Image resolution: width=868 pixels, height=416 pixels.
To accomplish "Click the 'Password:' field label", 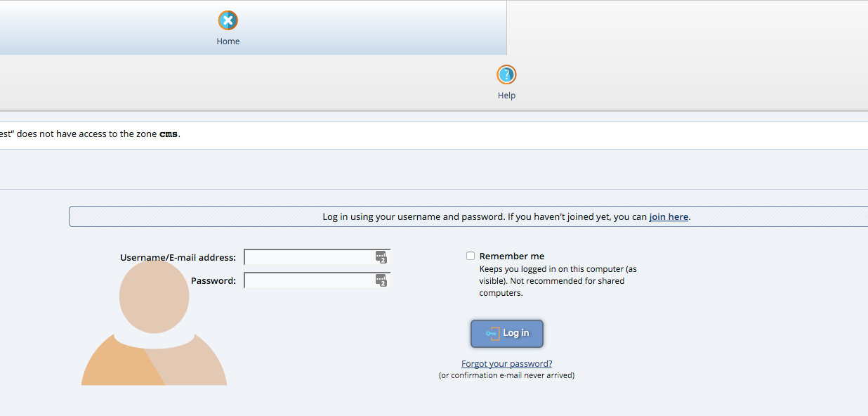I will coord(213,281).
